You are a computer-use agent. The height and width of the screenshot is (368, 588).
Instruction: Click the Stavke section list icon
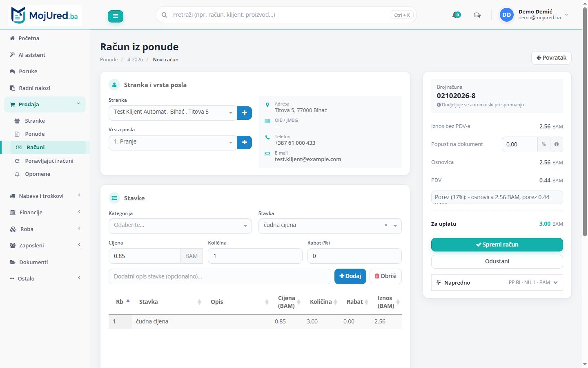coord(114,198)
